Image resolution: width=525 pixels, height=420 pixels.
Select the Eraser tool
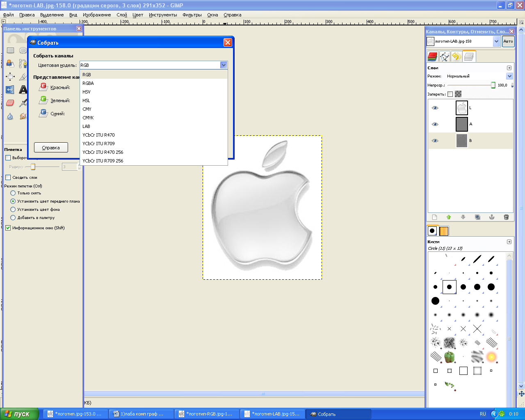click(x=10, y=103)
